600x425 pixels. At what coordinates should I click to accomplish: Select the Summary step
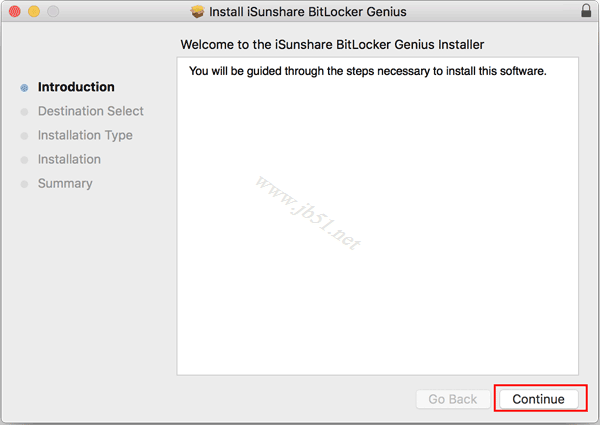(x=65, y=183)
